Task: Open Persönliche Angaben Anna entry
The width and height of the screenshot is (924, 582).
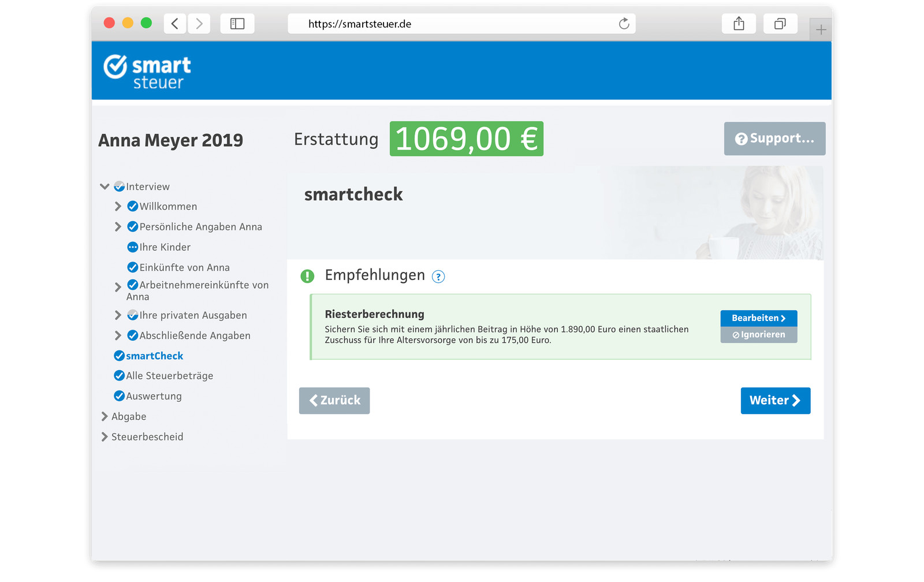Action: click(x=201, y=227)
